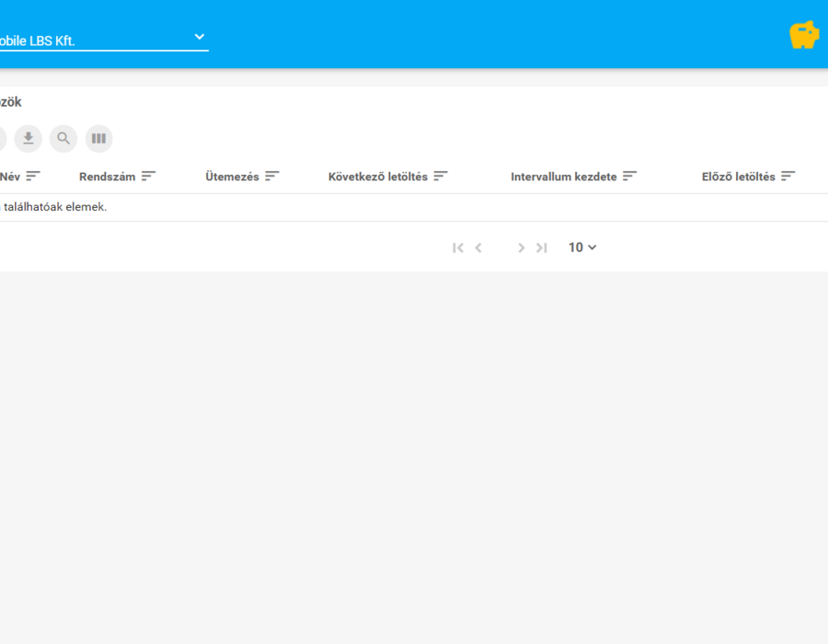
Task: Click the Rendszám column header
Action: pyautogui.click(x=108, y=177)
